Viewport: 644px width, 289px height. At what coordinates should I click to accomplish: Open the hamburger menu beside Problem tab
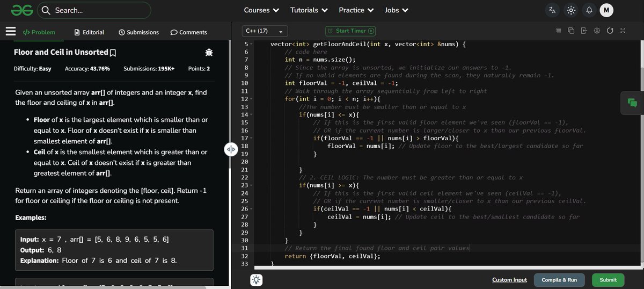point(10,32)
